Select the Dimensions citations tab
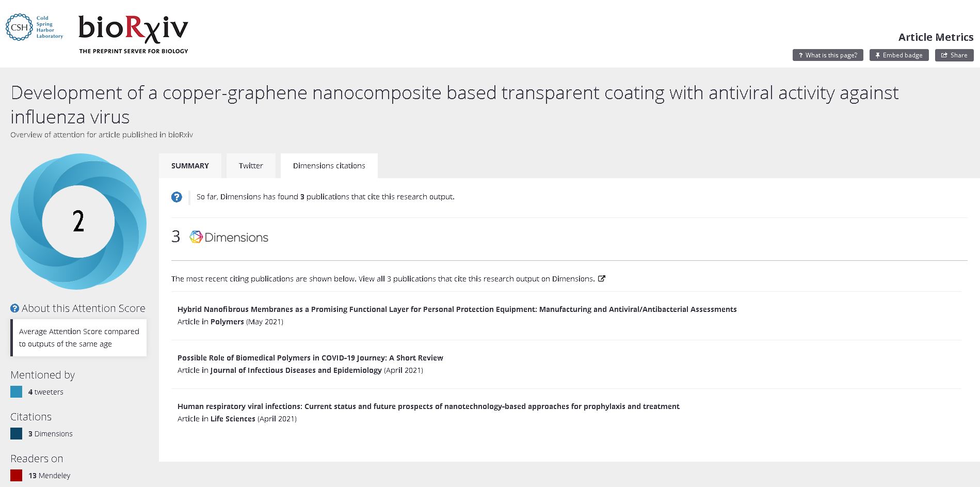Viewport: 980px width, 487px height. 329,166
